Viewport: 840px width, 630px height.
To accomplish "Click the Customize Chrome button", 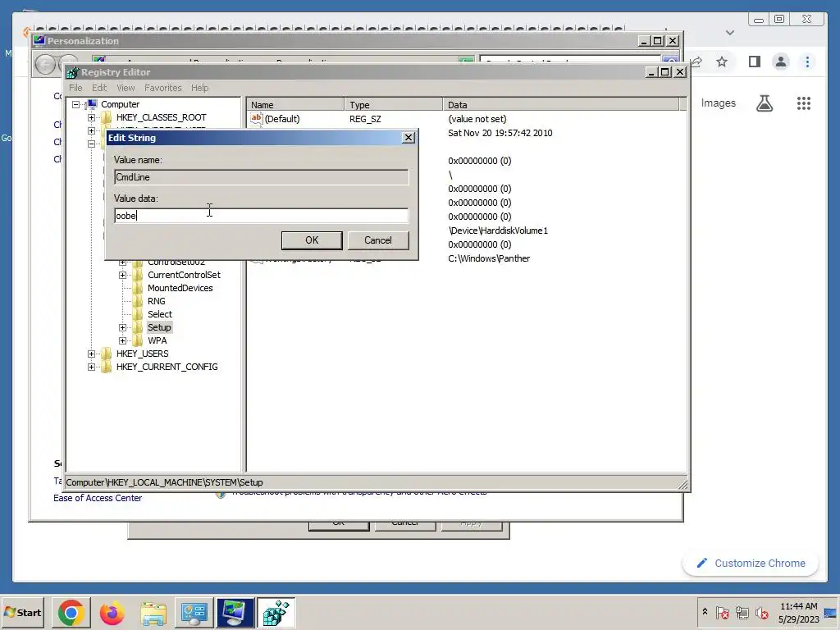I will (751, 563).
